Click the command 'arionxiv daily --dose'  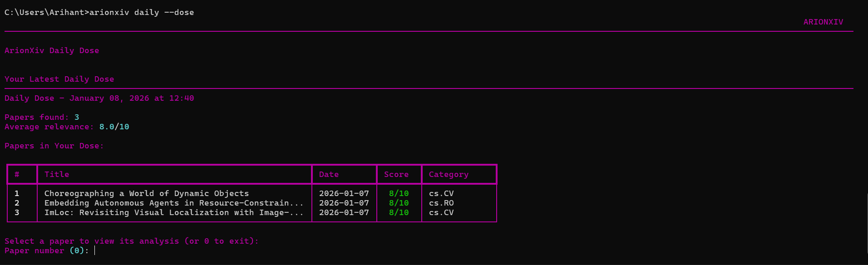click(x=142, y=12)
